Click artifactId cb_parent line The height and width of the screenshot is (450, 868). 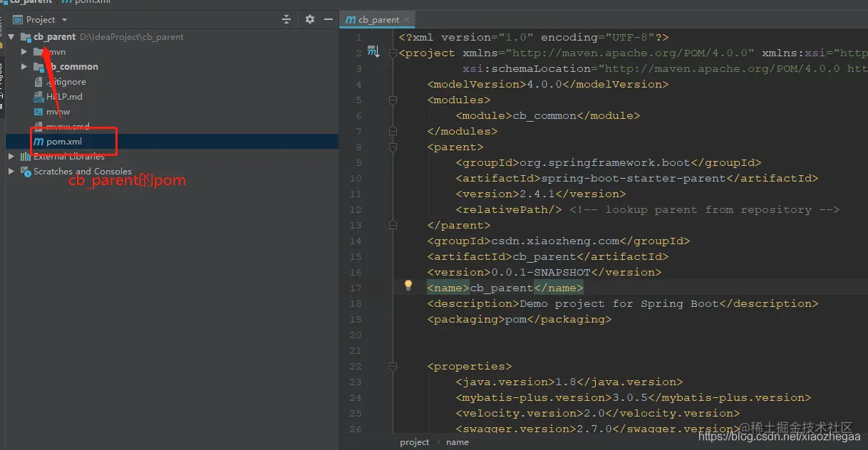pos(548,256)
